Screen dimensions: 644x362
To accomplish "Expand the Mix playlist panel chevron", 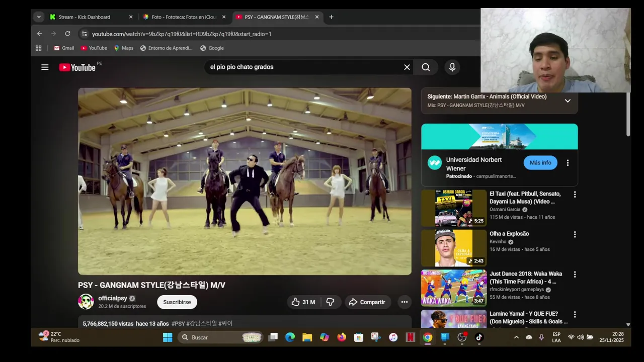I will point(568,101).
